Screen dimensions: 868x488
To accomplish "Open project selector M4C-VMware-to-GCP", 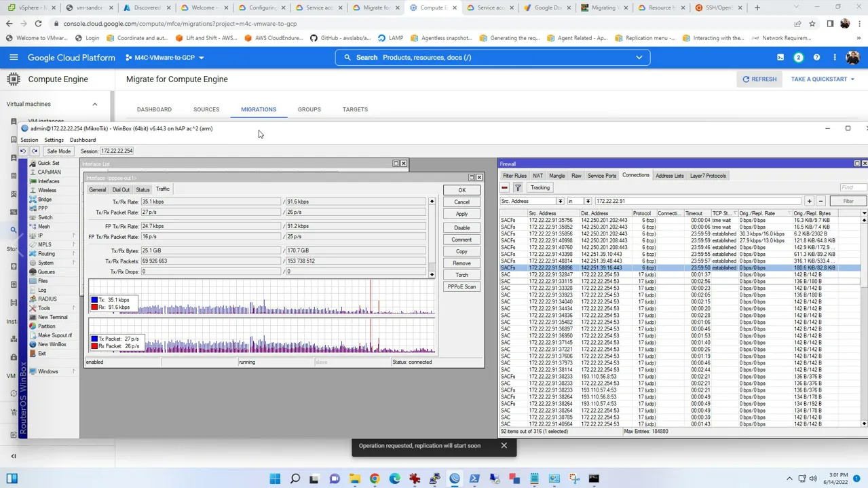I will click(165, 58).
